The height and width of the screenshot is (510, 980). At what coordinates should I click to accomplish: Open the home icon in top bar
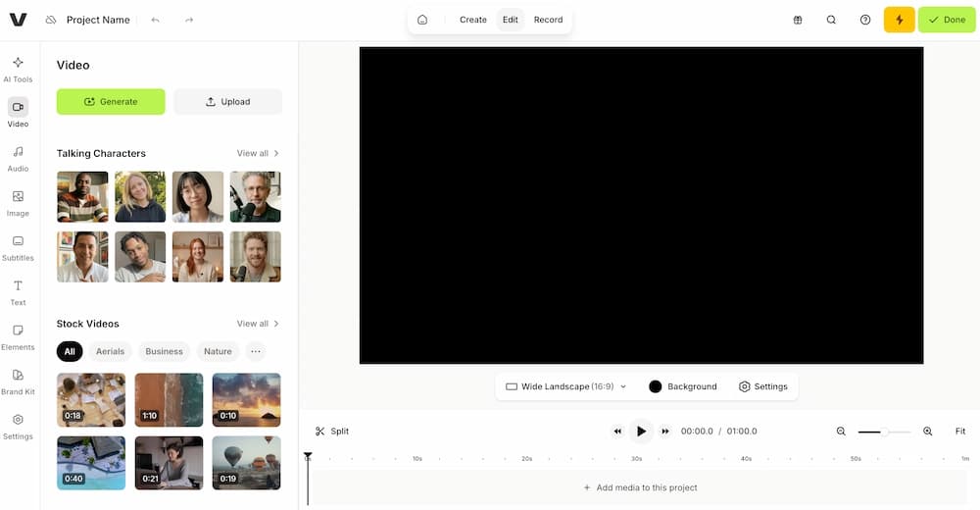[x=422, y=20]
